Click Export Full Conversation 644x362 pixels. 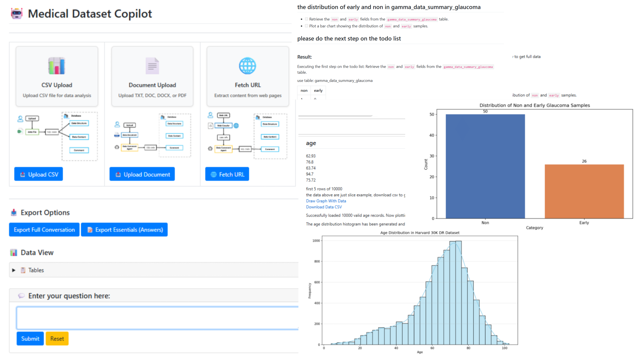pyautogui.click(x=44, y=230)
